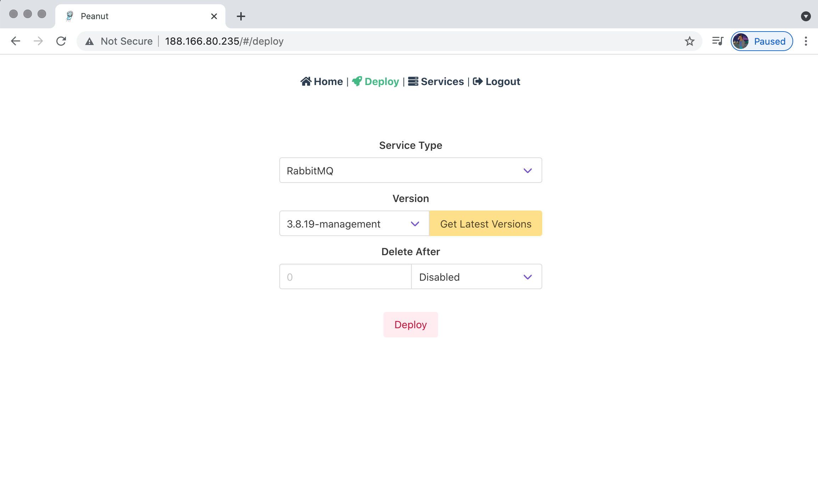Viewport: 818px width, 504px height.
Task: Click the Version label
Action: pos(411,198)
